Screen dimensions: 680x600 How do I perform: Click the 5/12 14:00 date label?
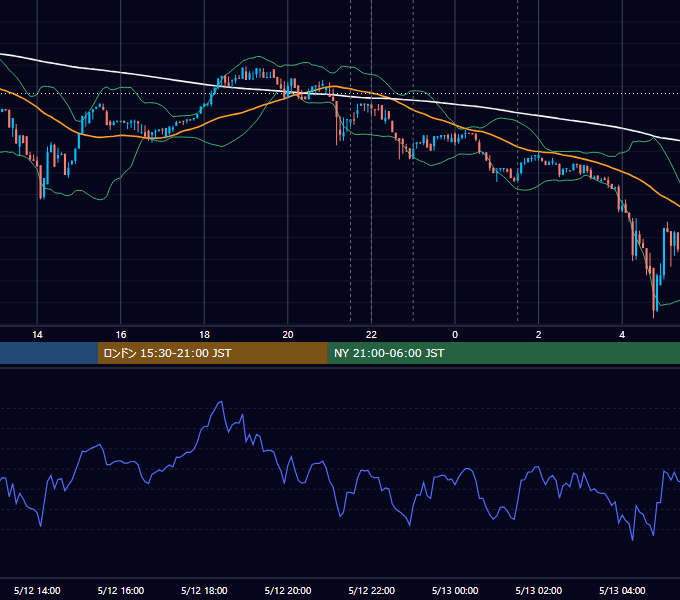point(37,590)
